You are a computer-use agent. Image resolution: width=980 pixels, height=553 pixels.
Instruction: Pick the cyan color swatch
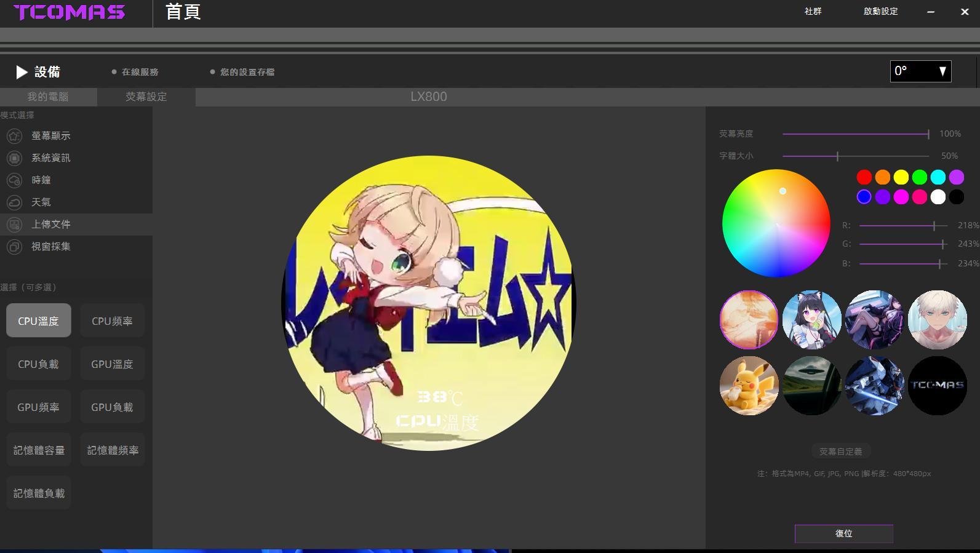pos(938,177)
